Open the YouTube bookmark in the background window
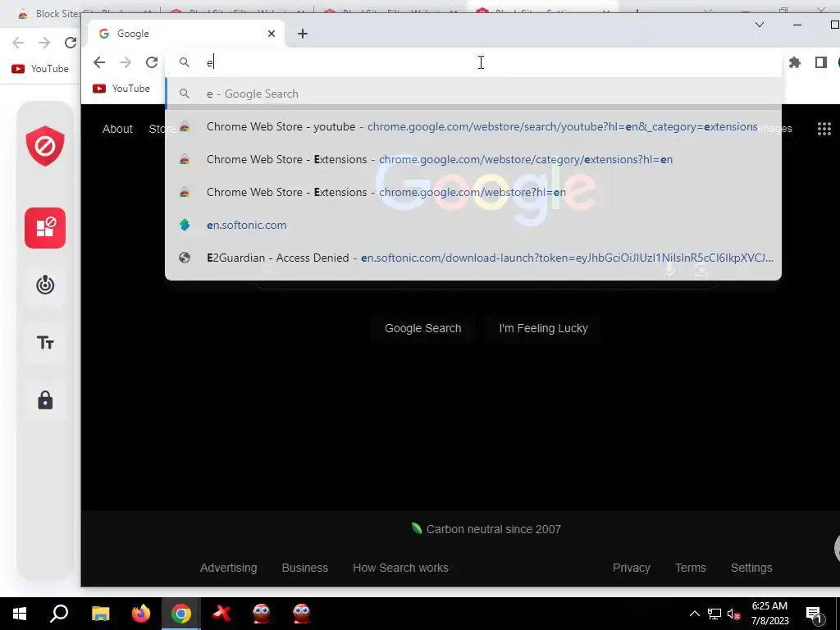 41,69
